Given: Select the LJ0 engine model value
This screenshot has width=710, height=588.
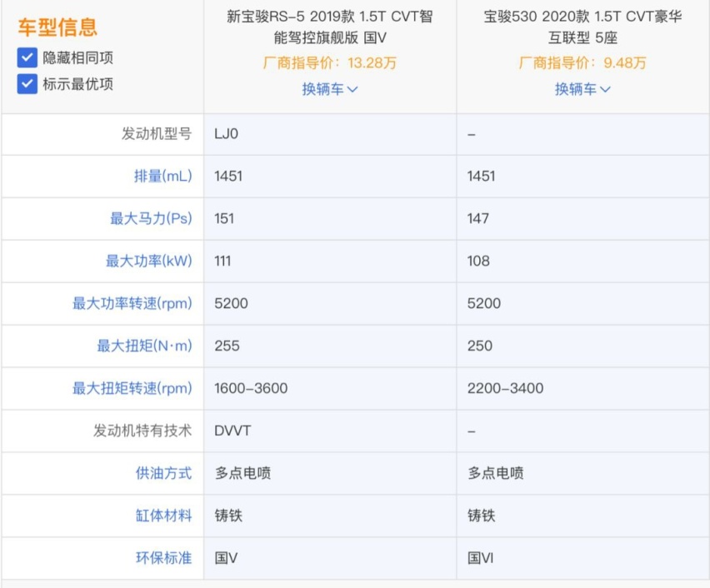Looking at the screenshot, I should tap(227, 134).
